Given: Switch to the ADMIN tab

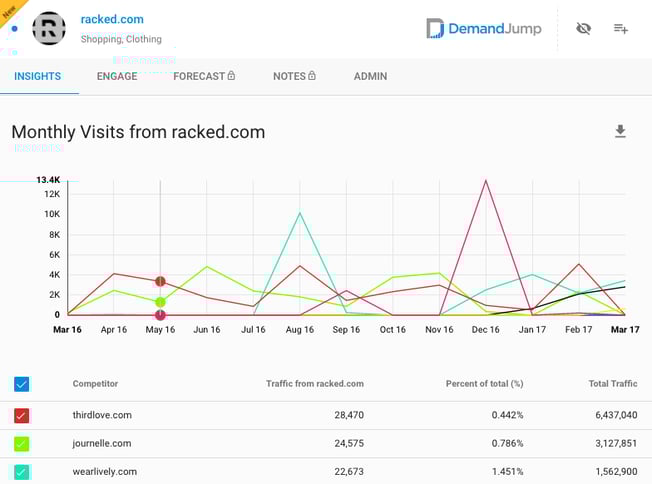Looking at the screenshot, I should click(370, 77).
